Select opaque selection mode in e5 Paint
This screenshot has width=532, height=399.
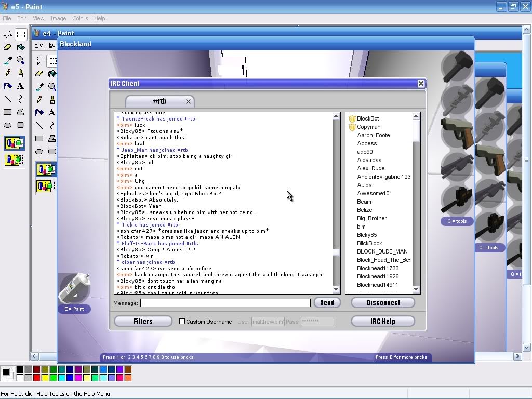click(14, 143)
